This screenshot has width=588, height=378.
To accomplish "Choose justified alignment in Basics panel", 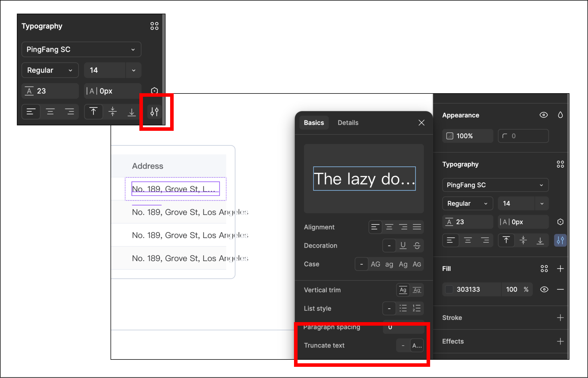I will 417,227.
